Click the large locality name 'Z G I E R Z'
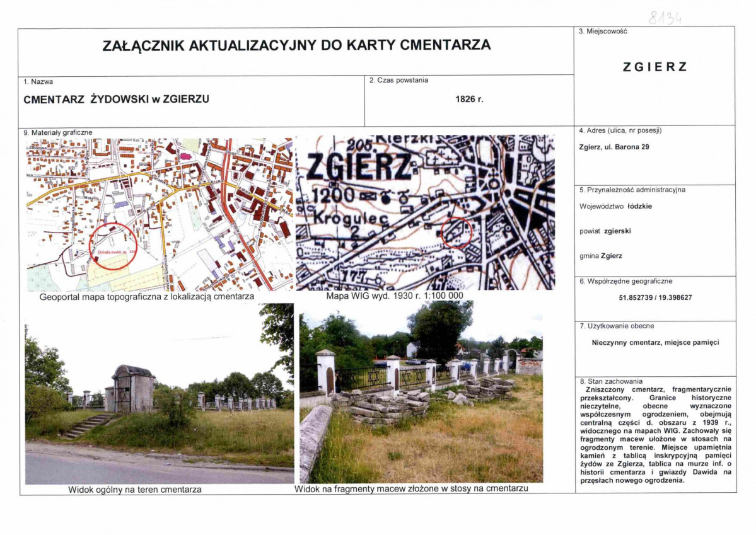This screenshot has height=535, width=756. pos(654,67)
